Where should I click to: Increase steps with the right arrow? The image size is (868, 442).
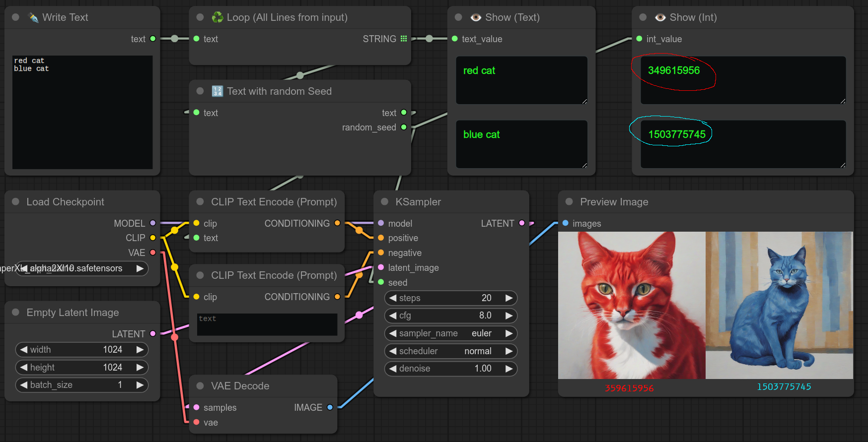point(508,298)
